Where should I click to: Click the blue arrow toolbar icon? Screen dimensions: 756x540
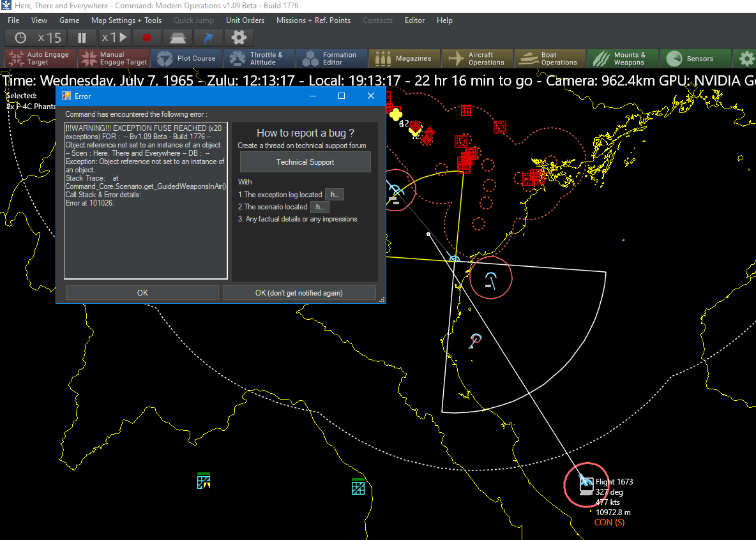(207, 38)
